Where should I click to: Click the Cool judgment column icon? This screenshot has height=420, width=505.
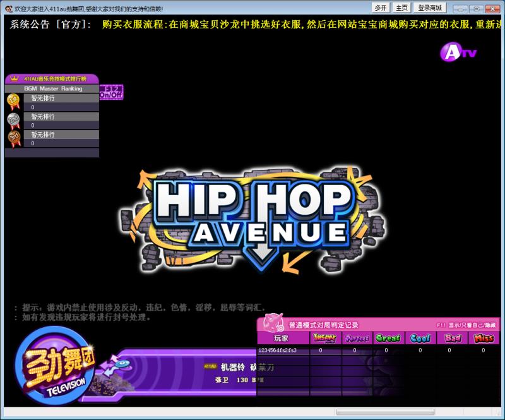420,338
